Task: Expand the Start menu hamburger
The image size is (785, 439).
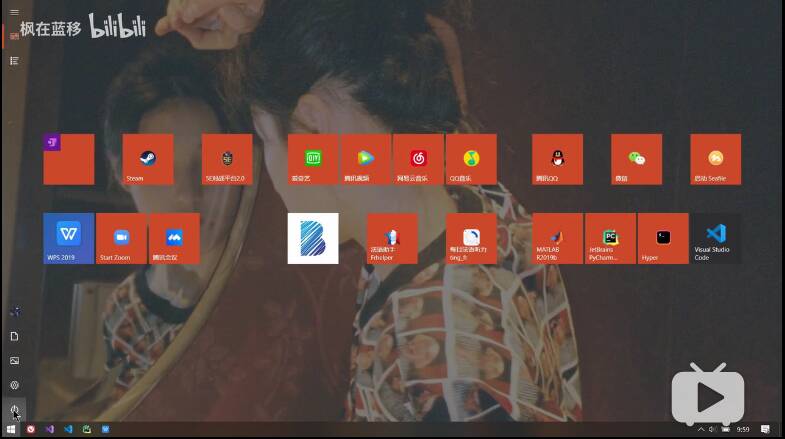Action: pyautogui.click(x=14, y=12)
